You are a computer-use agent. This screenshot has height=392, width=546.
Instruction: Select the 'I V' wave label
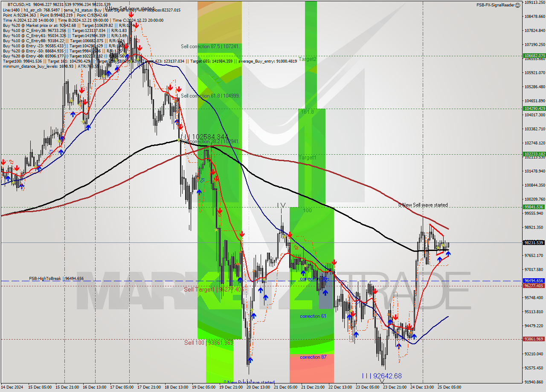click(x=281, y=205)
